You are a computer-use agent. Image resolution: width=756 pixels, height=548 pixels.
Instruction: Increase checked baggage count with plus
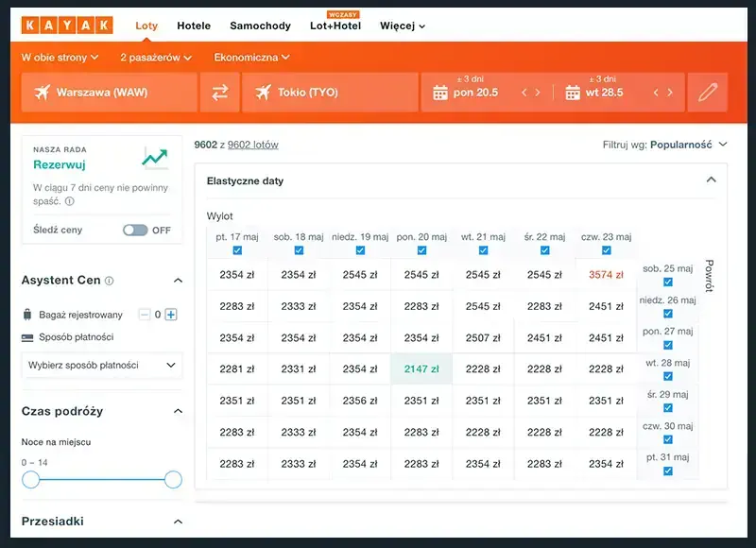point(171,315)
